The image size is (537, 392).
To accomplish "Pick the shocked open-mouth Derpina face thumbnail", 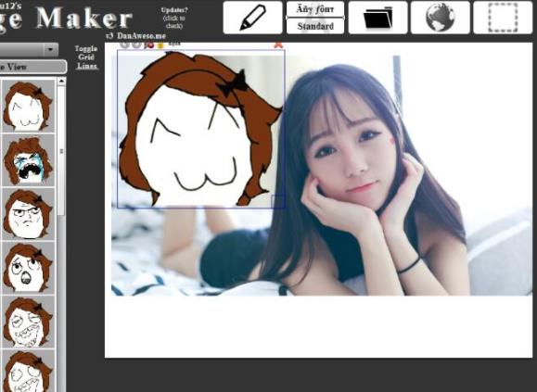I will tap(28, 268).
